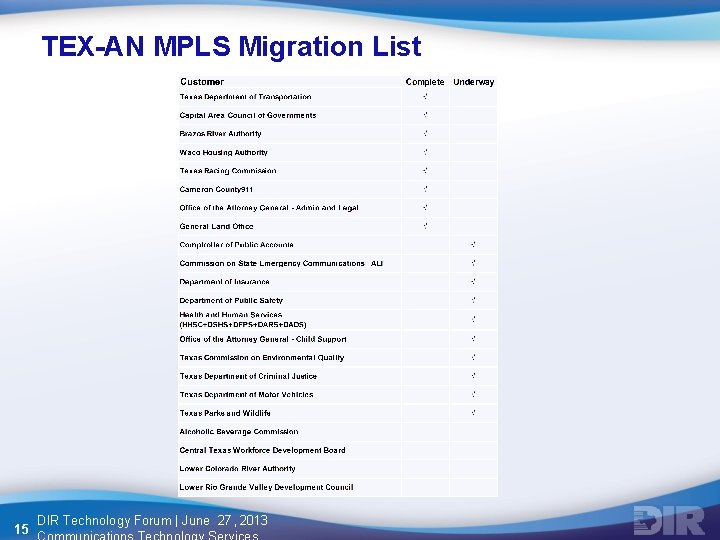720x540 pixels.
Task: Click 'Comptroller of Public Accounts' row text
Action: click(236, 245)
